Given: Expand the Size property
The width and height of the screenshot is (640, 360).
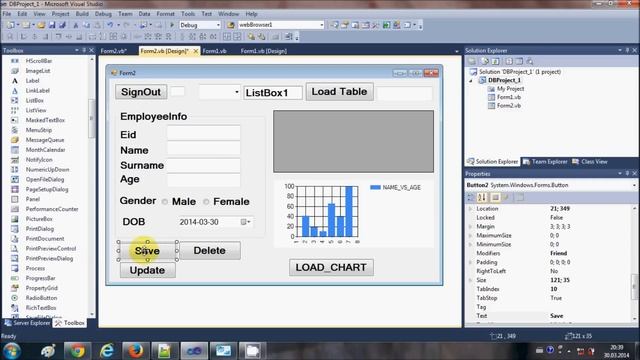Looking at the screenshot, I should click(x=470, y=280).
